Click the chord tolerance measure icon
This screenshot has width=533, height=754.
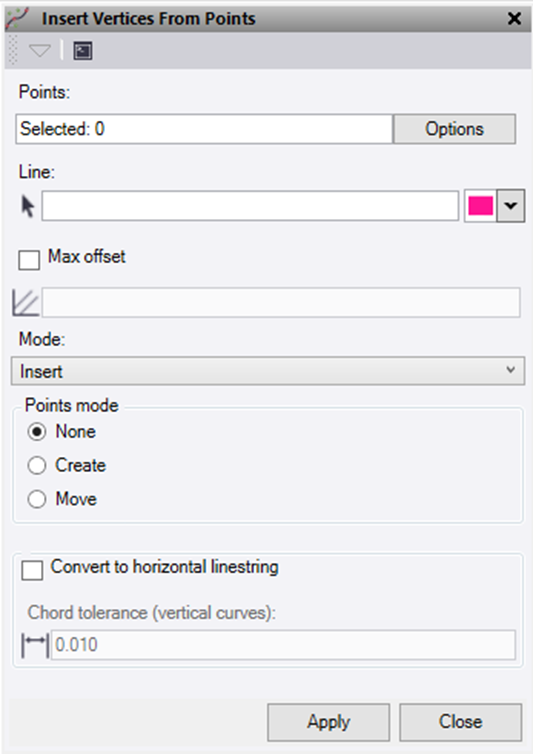pyautogui.click(x=35, y=645)
